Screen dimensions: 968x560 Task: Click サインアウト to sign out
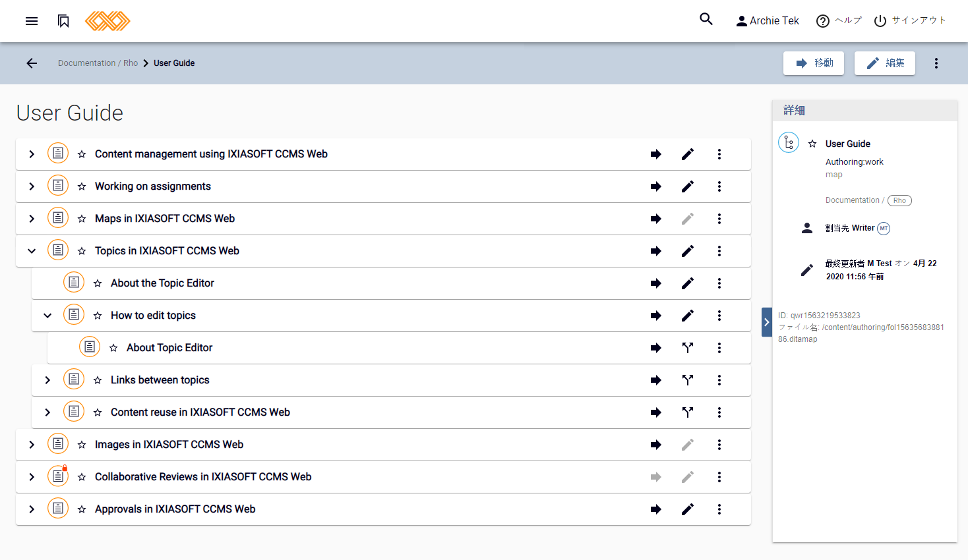(x=910, y=21)
